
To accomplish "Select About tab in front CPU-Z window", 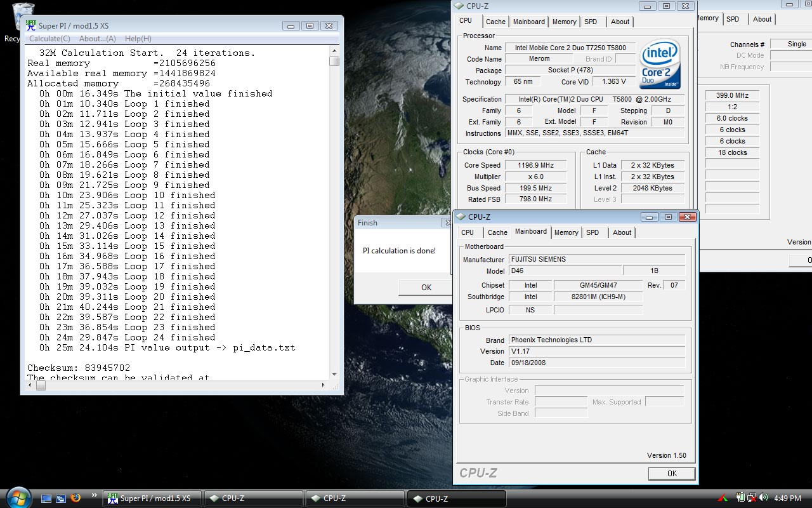I will [x=622, y=232].
